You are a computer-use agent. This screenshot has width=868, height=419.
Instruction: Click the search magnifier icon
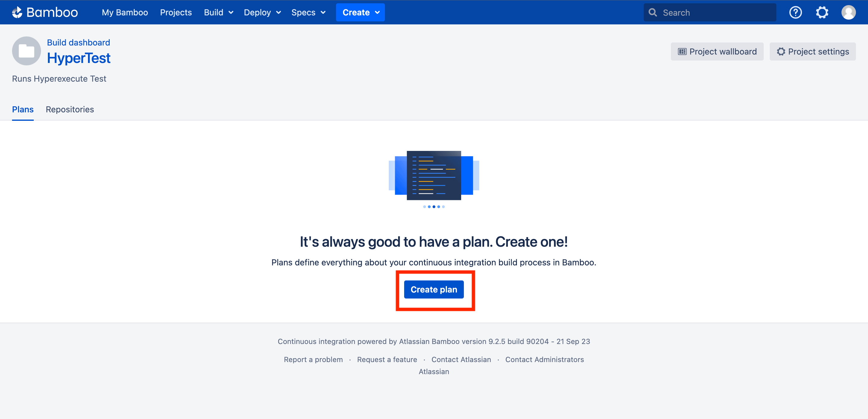pos(653,12)
